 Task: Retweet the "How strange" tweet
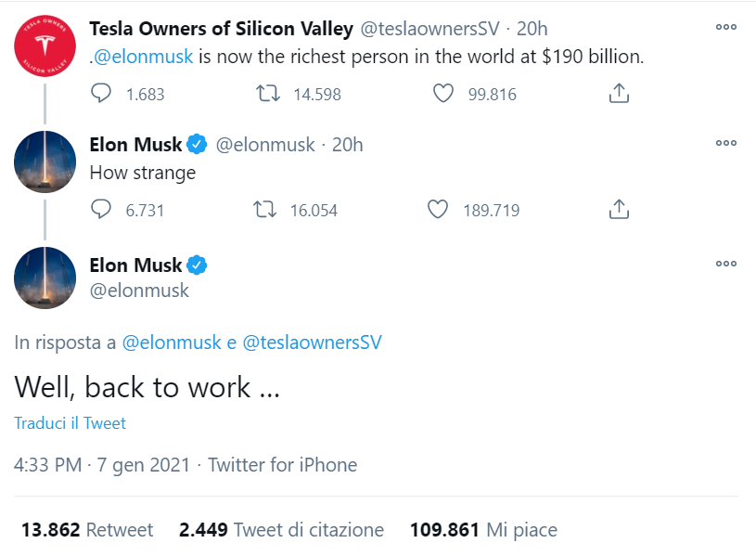(268, 210)
